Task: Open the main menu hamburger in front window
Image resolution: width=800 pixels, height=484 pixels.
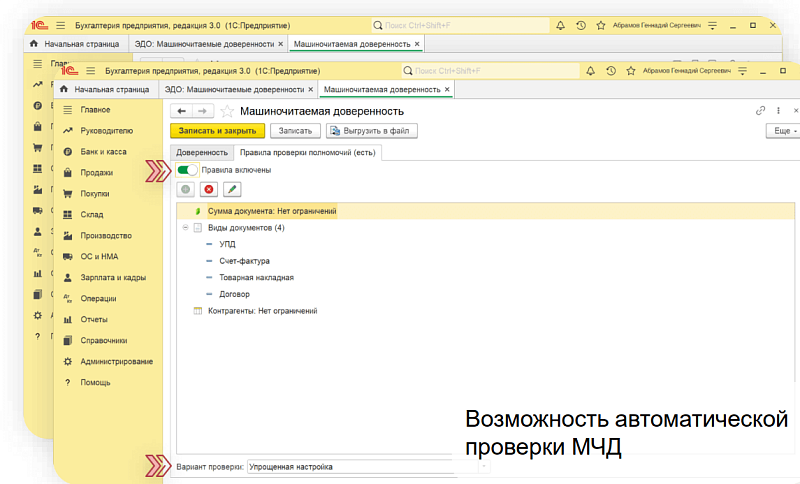Action: [x=90, y=71]
